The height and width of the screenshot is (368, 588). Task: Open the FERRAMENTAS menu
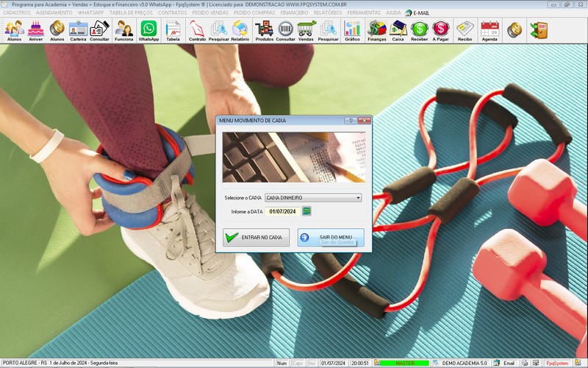pyautogui.click(x=364, y=13)
